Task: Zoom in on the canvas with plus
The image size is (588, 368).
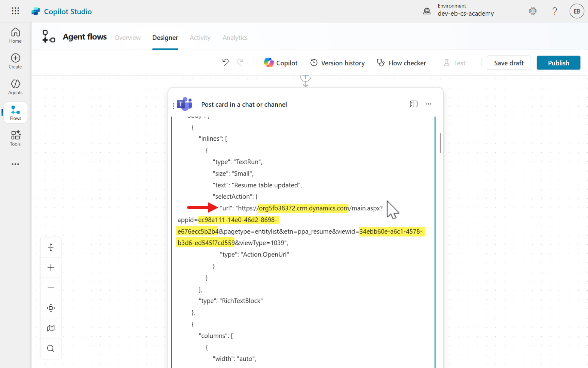Action: pyautogui.click(x=51, y=268)
